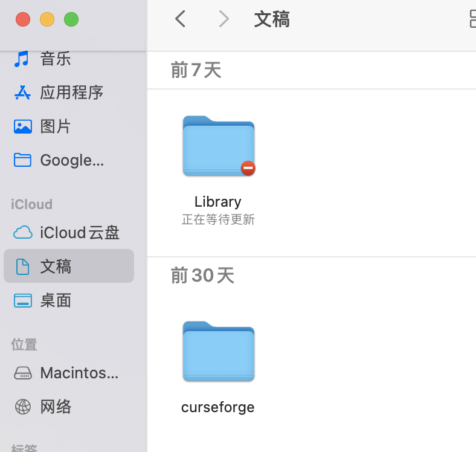This screenshot has width=476, height=452.
Task: Select Macintos... disk under 位置
Action: pyautogui.click(x=79, y=373)
